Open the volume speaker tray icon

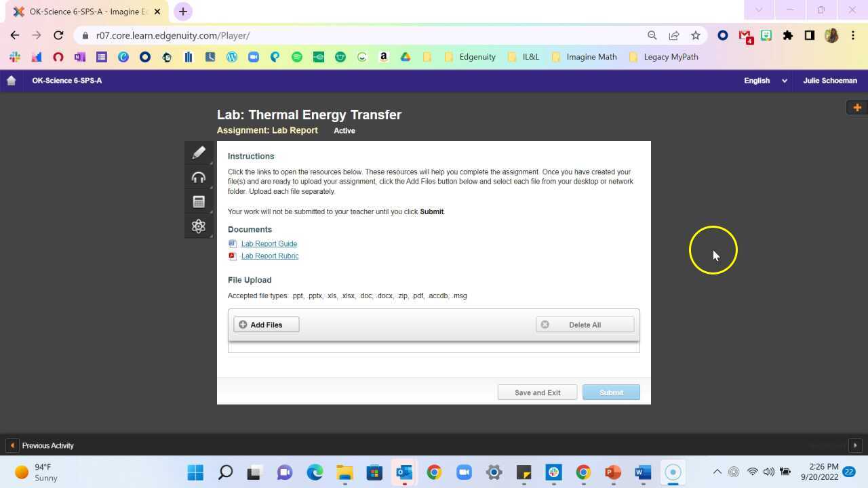[768, 472]
